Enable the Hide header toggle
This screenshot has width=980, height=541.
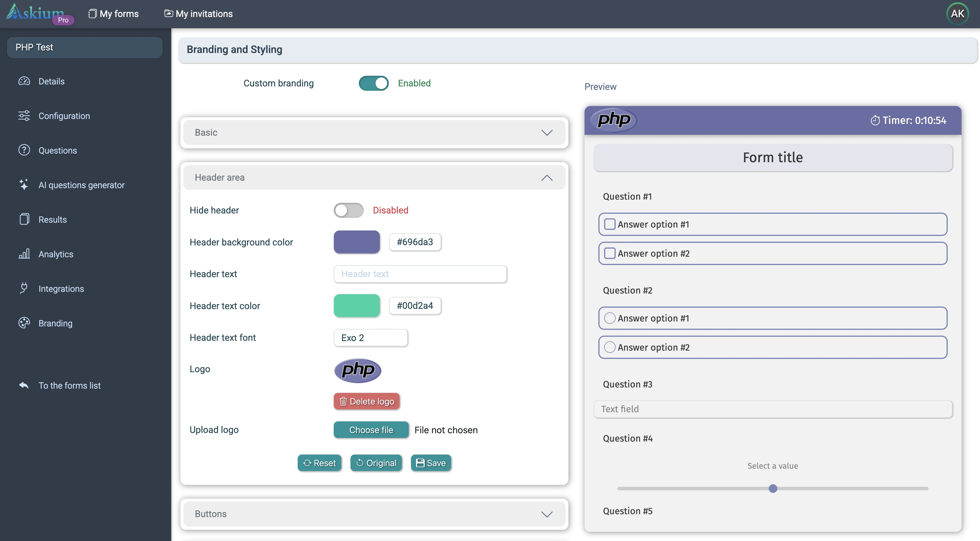348,210
